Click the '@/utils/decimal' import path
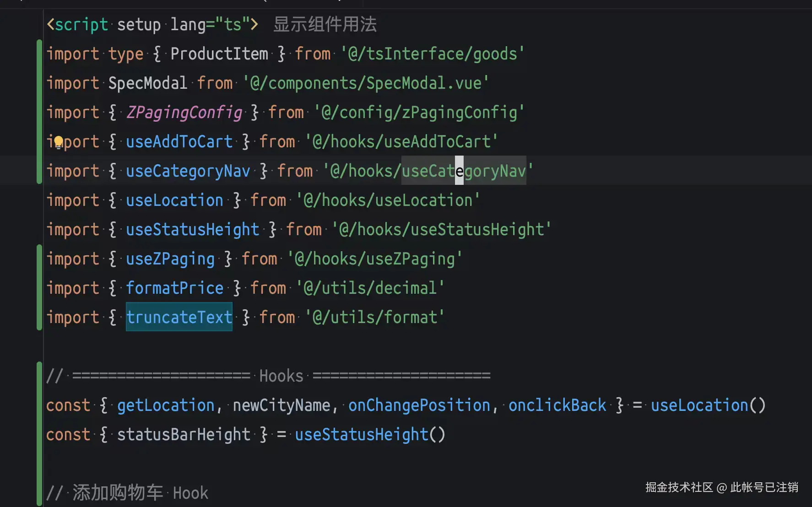812x507 pixels. tap(370, 288)
